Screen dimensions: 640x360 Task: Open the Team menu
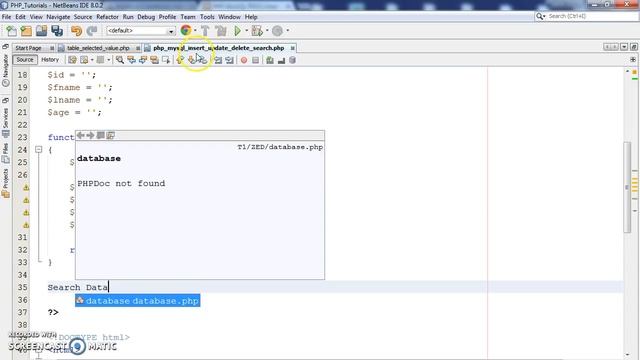188,17
